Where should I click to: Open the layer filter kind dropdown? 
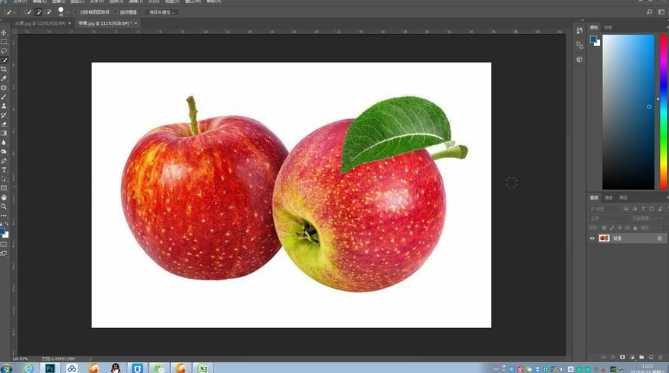tap(604, 209)
